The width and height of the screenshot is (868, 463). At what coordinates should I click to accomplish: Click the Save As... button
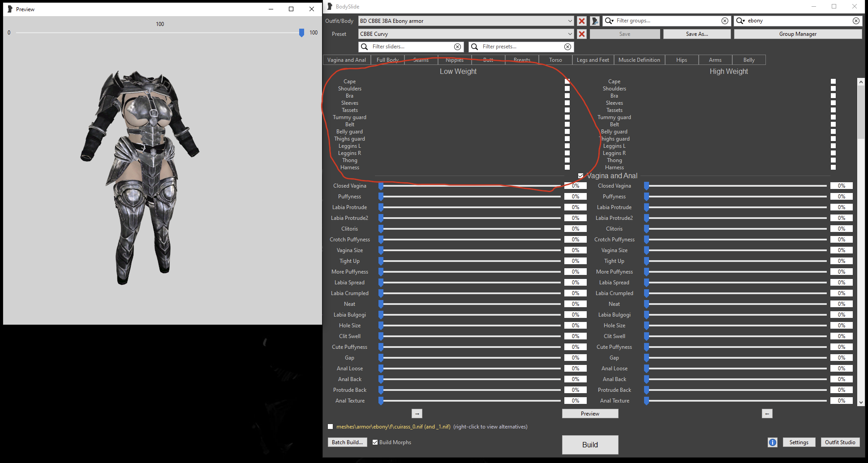coord(697,34)
